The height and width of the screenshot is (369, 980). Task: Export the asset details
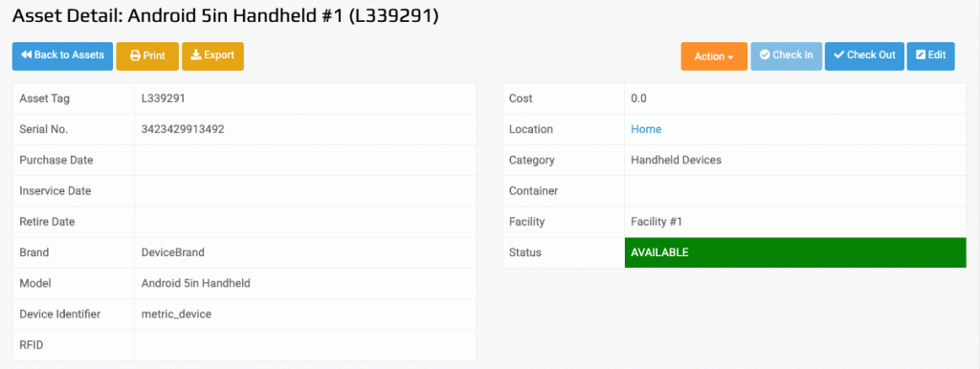(212, 55)
